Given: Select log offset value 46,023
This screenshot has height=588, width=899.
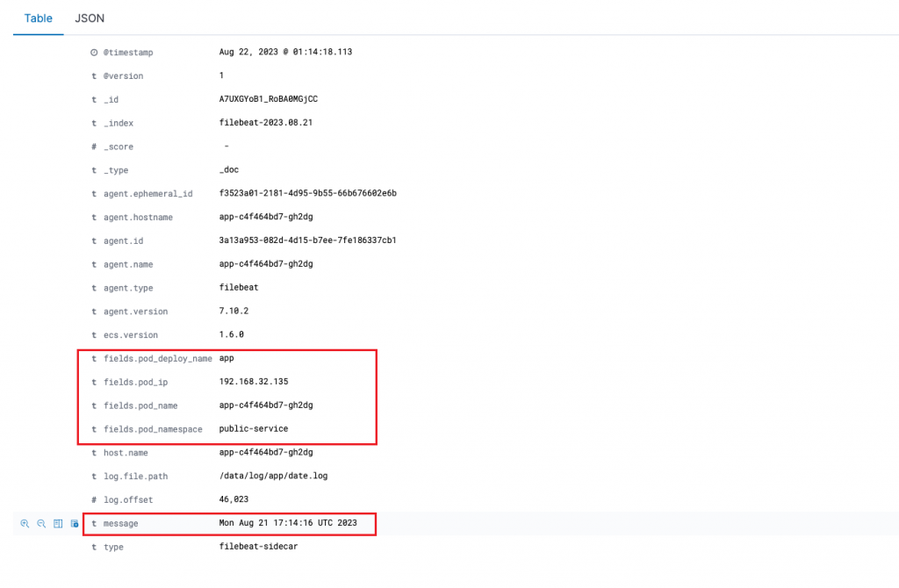Looking at the screenshot, I should (234, 499).
